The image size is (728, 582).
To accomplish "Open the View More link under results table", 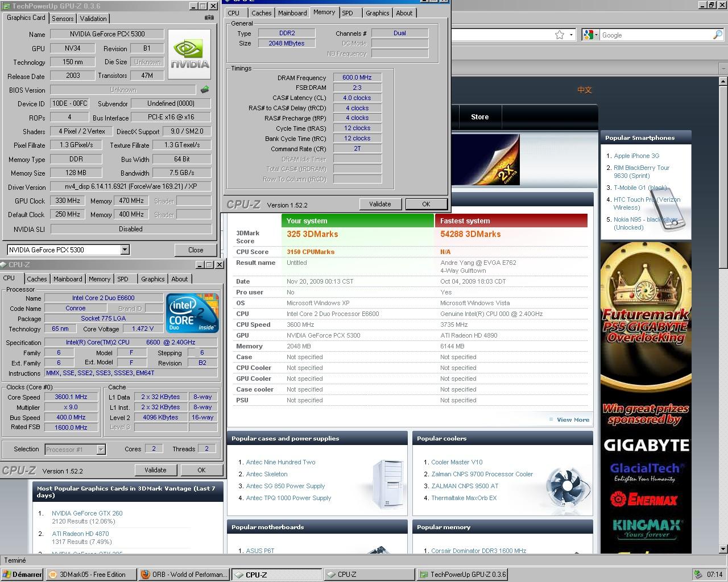I will click(x=573, y=419).
